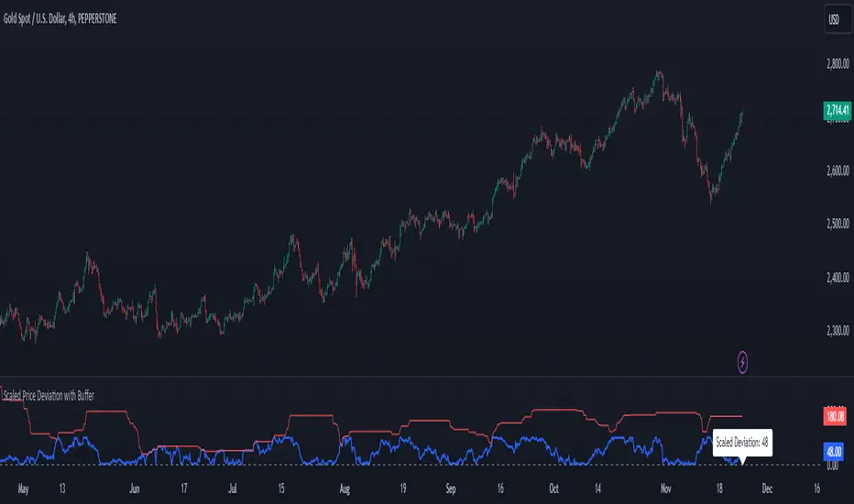Click the 2,500.00 price axis label

point(838,224)
